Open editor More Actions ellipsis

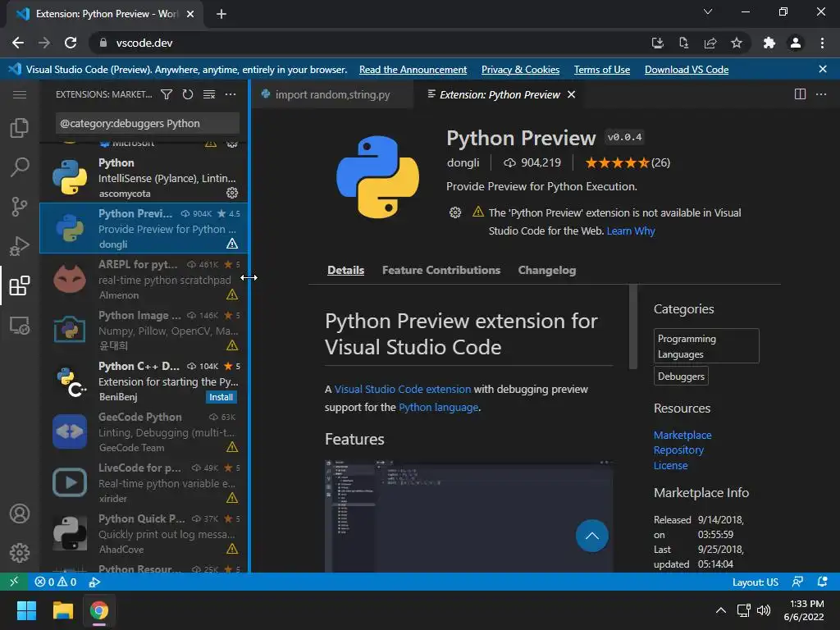pyautogui.click(x=820, y=94)
